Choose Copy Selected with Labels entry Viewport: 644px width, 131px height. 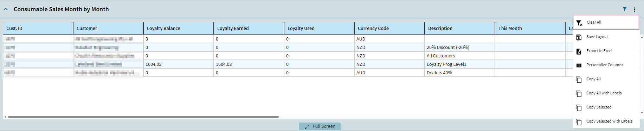click(x=606, y=121)
